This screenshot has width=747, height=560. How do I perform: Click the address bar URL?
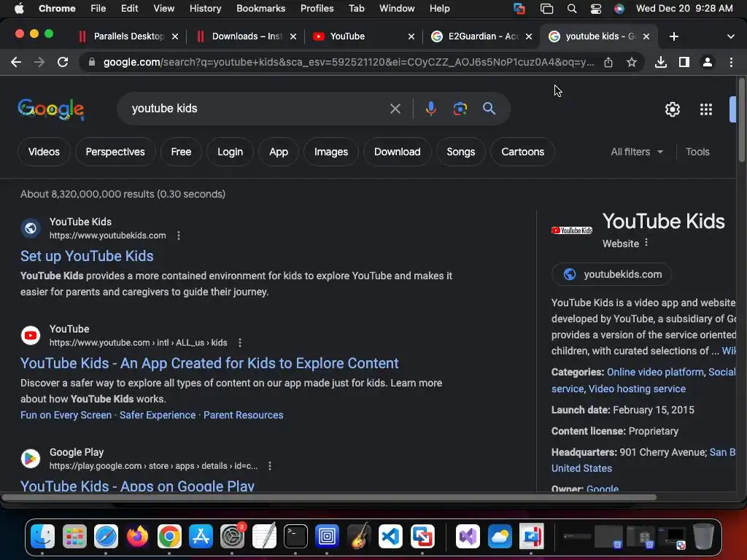349,63
